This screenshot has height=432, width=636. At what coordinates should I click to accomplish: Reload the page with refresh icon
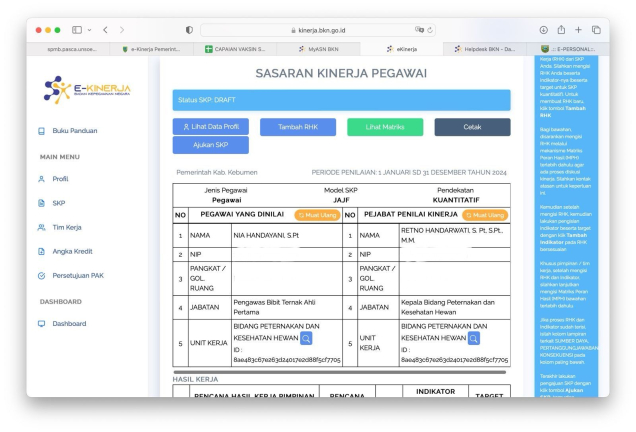point(430,30)
